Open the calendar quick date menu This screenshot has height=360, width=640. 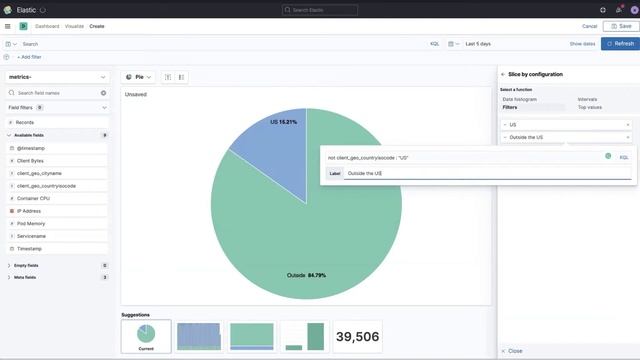click(453, 44)
